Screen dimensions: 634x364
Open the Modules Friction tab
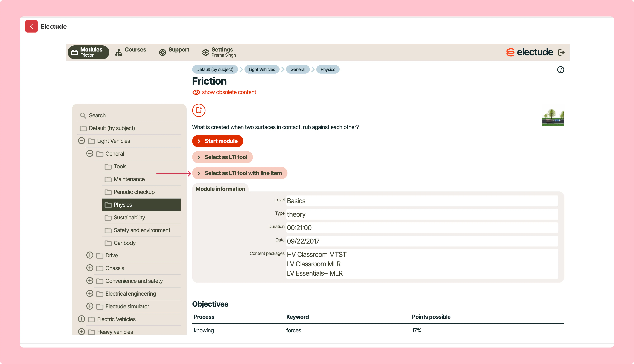click(88, 52)
